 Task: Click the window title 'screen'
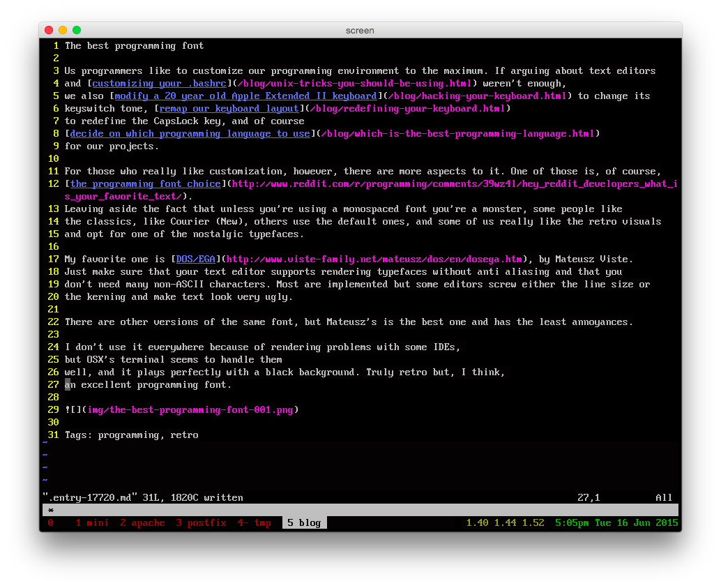360,31
